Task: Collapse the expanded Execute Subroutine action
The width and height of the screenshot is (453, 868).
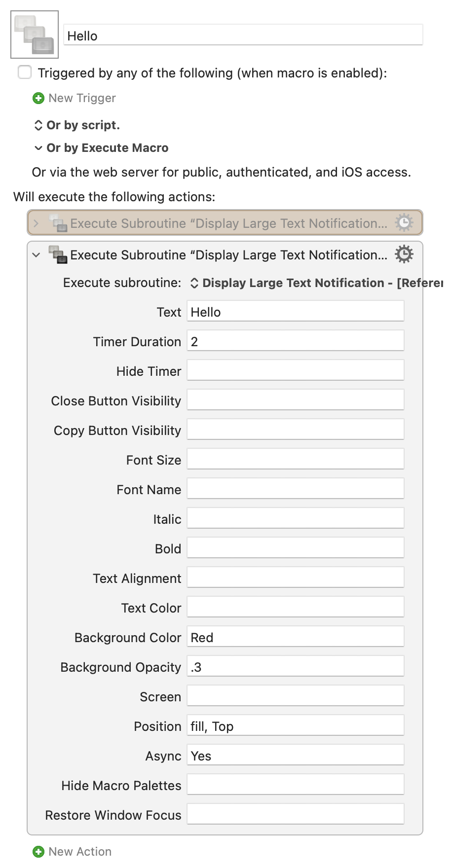Action: (x=36, y=255)
